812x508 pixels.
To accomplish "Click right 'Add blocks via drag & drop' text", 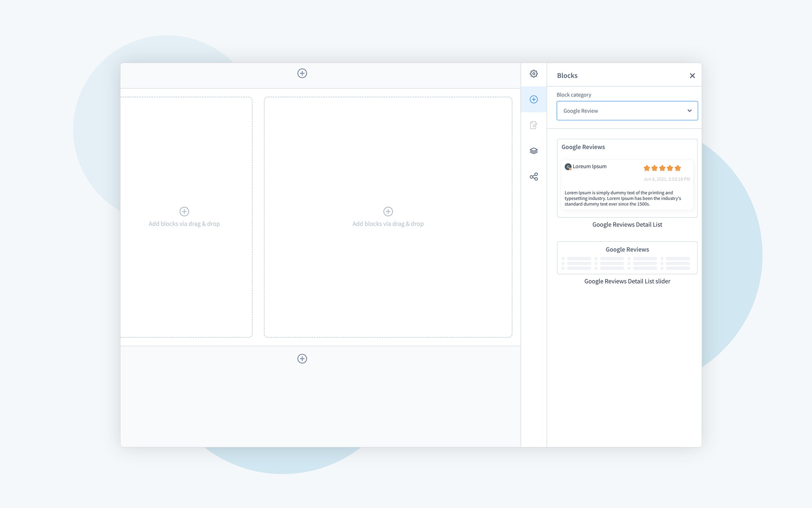I will coord(388,224).
